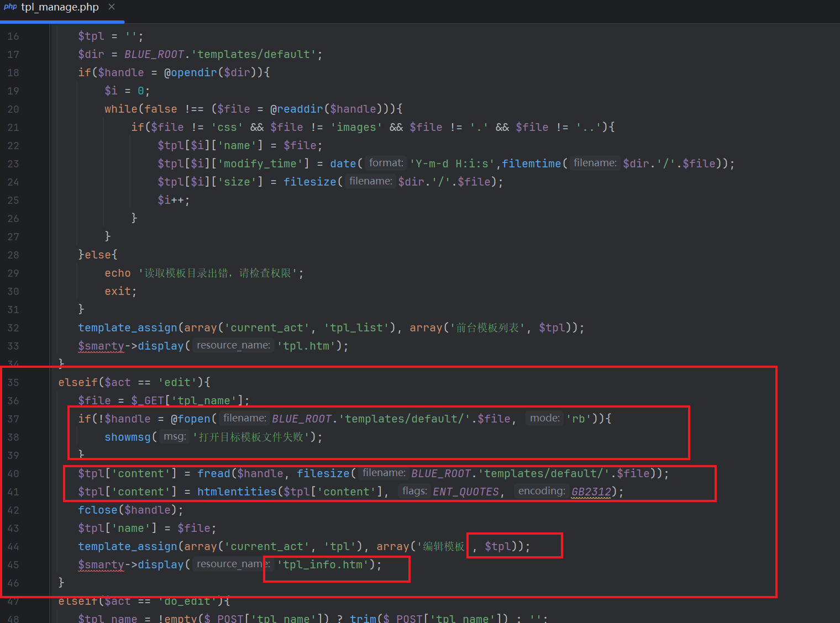Viewport: 840px width, 623px height.
Task: Click the exit statement
Action: pos(120,291)
